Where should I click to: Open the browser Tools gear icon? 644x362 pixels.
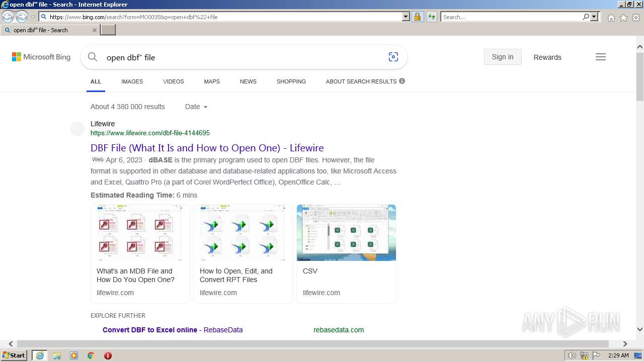point(636,17)
